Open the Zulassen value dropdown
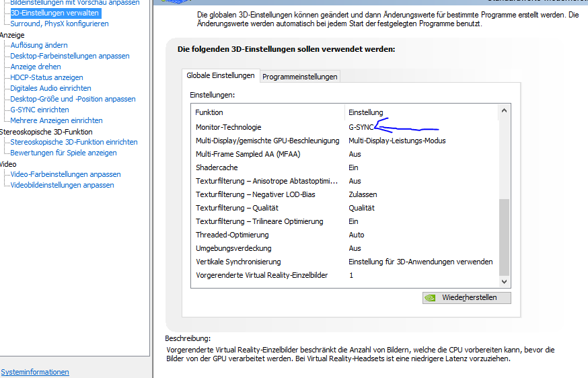Viewport: 588px width, 378px height. pyautogui.click(x=363, y=195)
